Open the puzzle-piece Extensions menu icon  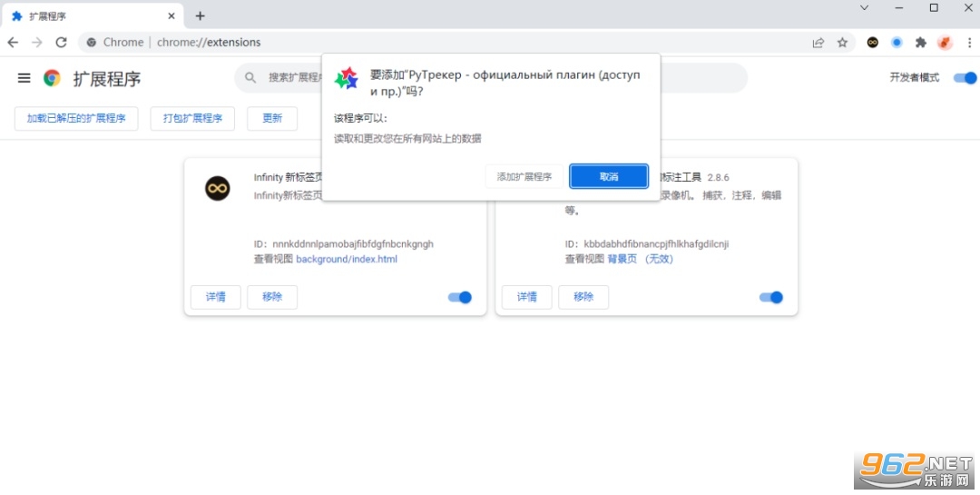pos(921,43)
